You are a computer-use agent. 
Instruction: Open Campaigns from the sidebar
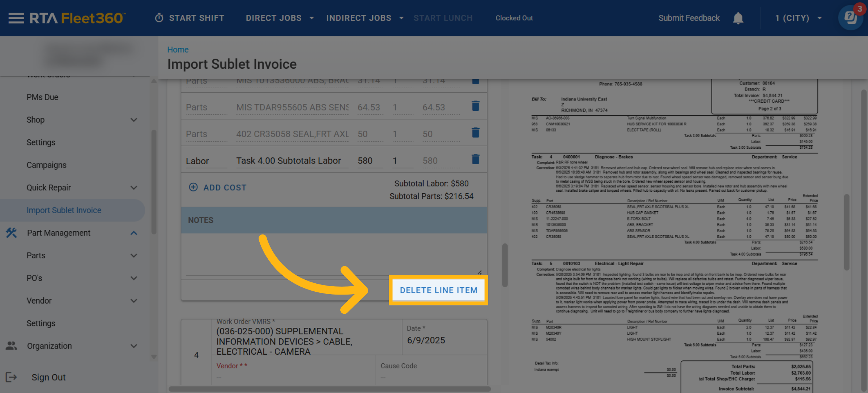[46, 165]
